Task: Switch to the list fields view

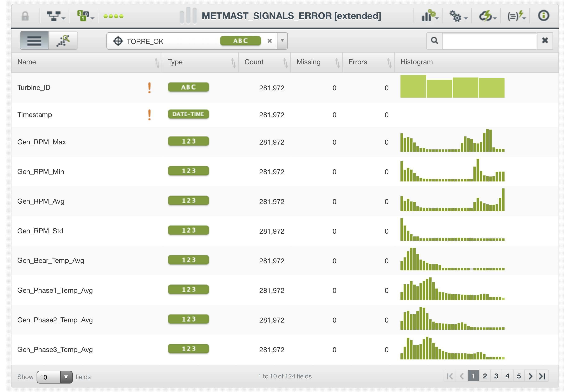Action: pos(34,40)
